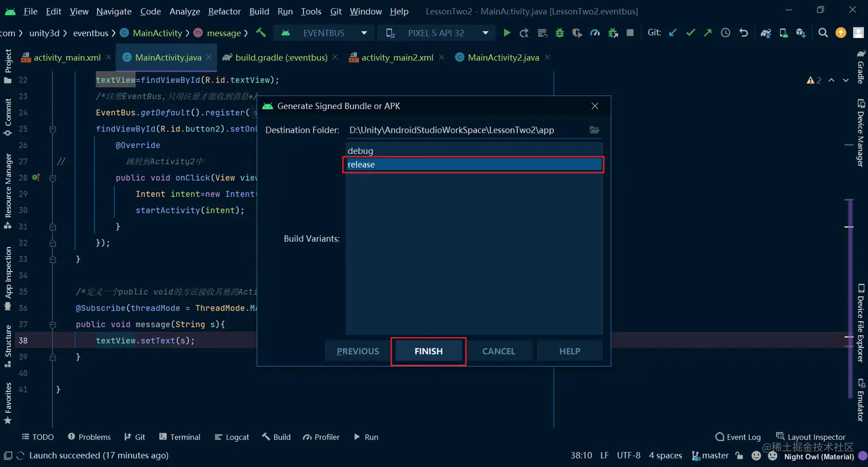Image resolution: width=868 pixels, height=467 pixels.
Task: Toggle the read-only lock icon in status bar
Action: (739, 456)
